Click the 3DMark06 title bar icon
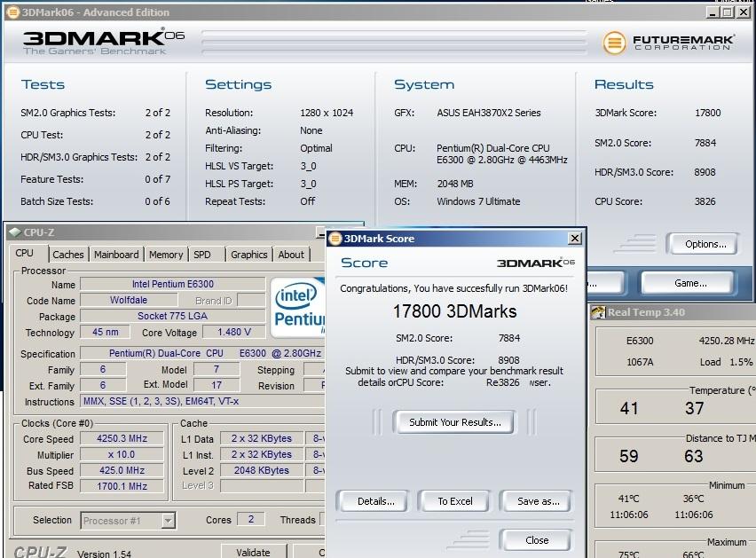 point(13,12)
